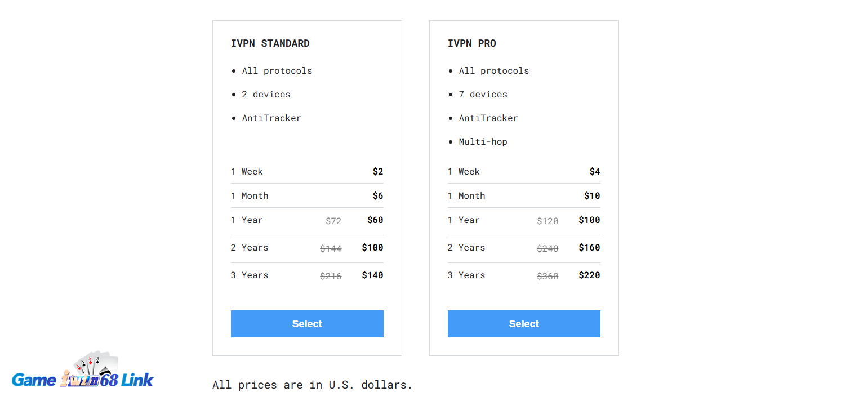Click the 2 devices feature text
This screenshot has height=410, width=868.
266,95
